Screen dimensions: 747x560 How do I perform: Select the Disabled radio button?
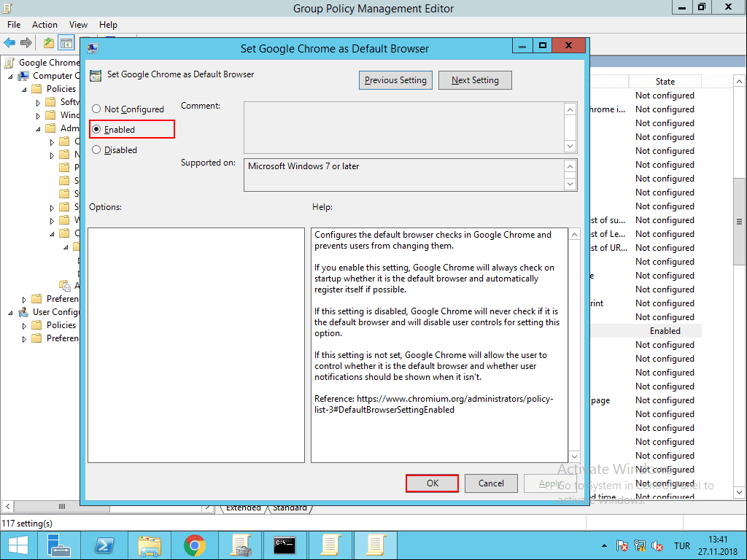point(96,150)
